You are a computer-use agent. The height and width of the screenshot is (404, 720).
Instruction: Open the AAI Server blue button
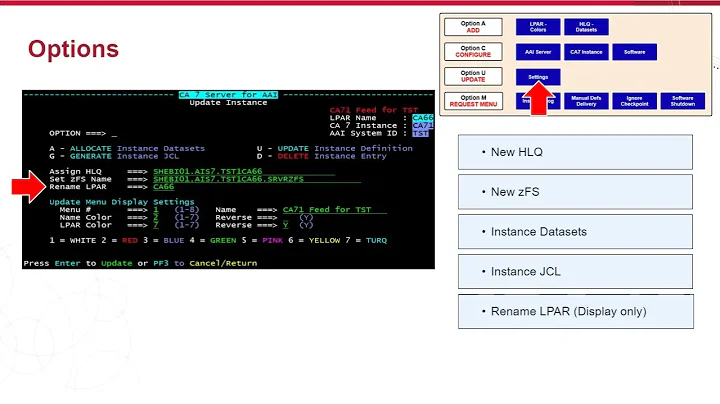[x=538, y=52]
